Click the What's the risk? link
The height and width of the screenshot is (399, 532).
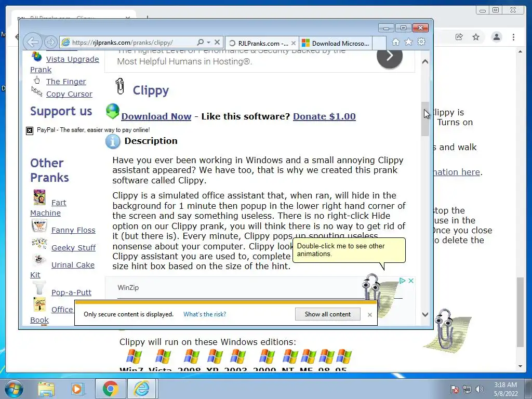tap(205, 314)
